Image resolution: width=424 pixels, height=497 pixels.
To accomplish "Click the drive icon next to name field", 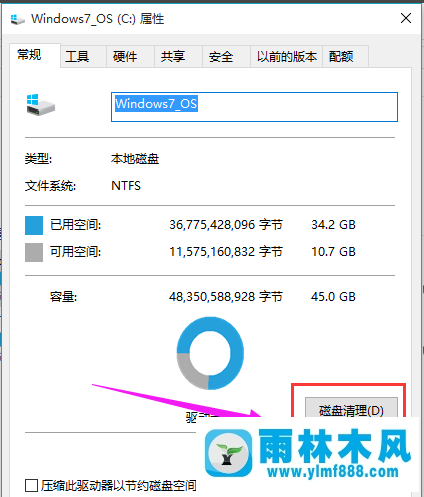I will 40,105.
